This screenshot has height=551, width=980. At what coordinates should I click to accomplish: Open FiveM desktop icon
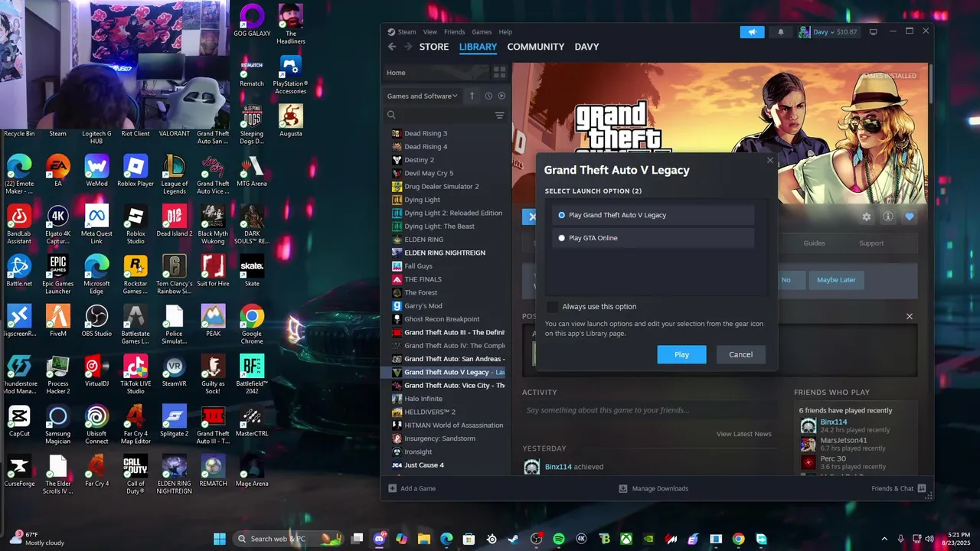pyautogui.click(x=57, y=321)
